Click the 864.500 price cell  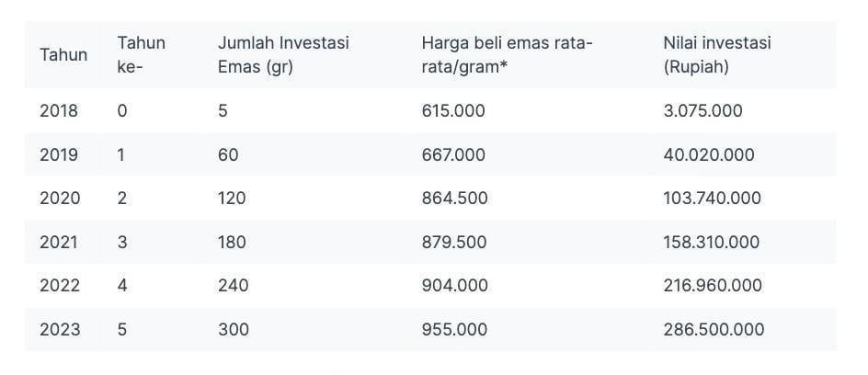pos(454,198)
